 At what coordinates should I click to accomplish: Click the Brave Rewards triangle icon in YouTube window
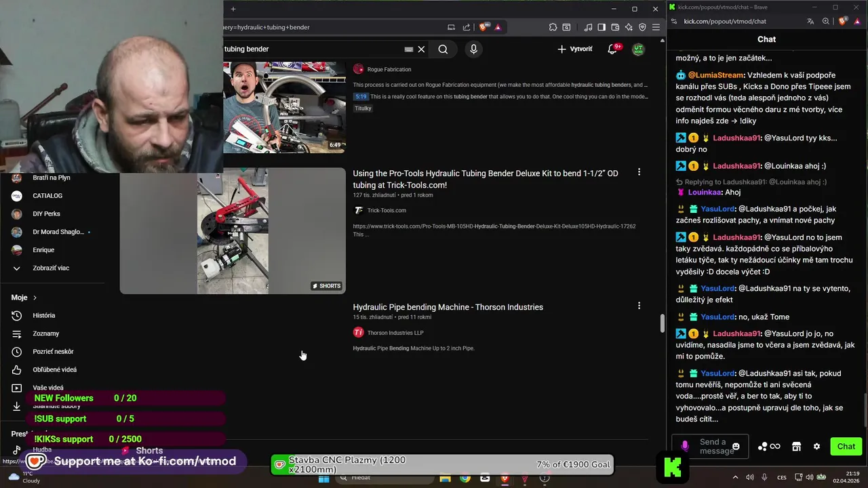click(498, 27)
